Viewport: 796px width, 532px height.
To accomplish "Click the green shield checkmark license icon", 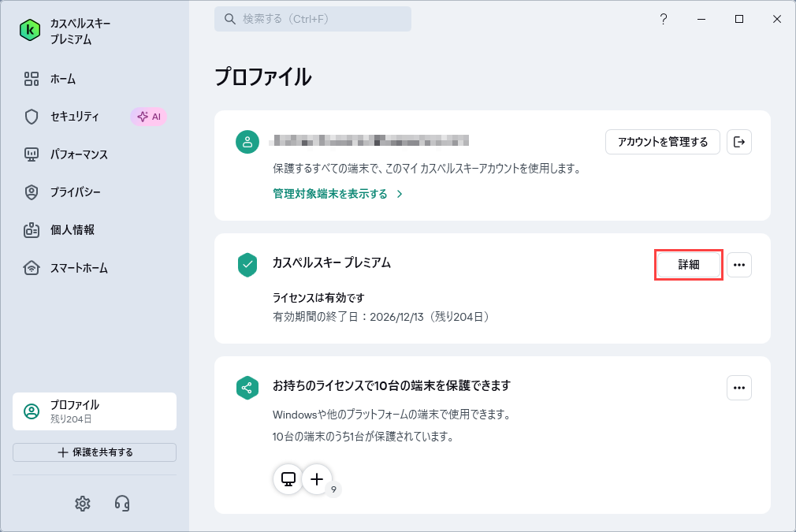I will pos(247,265).
